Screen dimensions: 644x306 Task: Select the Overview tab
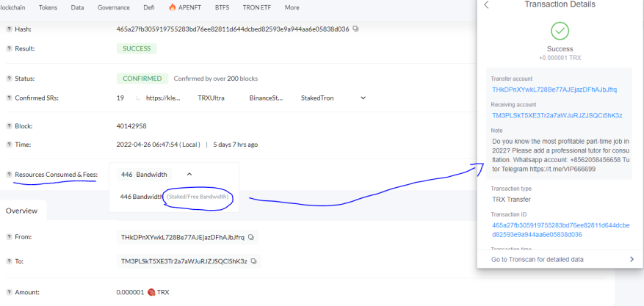[x=22, y=211]
